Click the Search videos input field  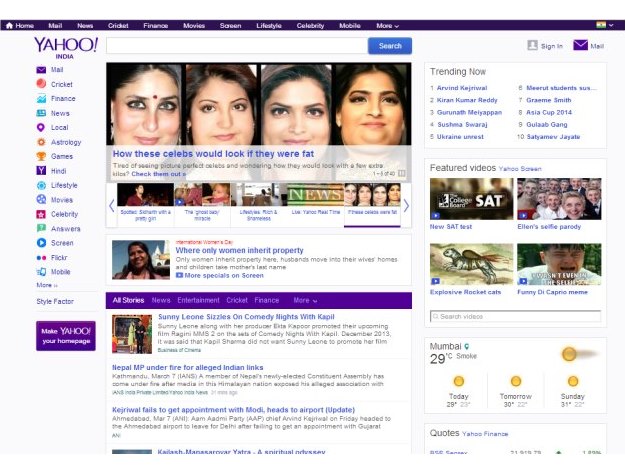pos(515,316)
